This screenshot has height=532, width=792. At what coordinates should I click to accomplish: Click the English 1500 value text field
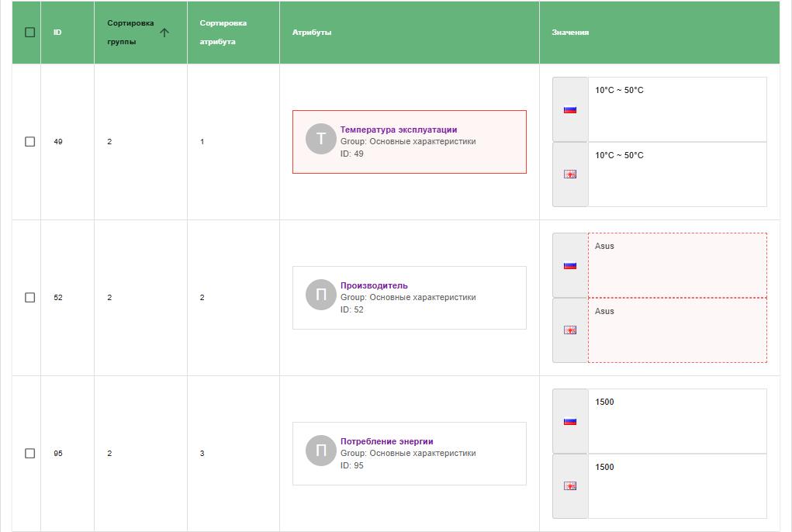pyautogui.click(x=676, y=485)
